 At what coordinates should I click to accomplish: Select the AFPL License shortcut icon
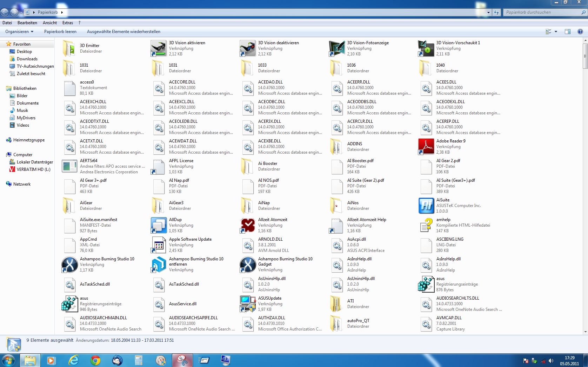click(159, 166)
